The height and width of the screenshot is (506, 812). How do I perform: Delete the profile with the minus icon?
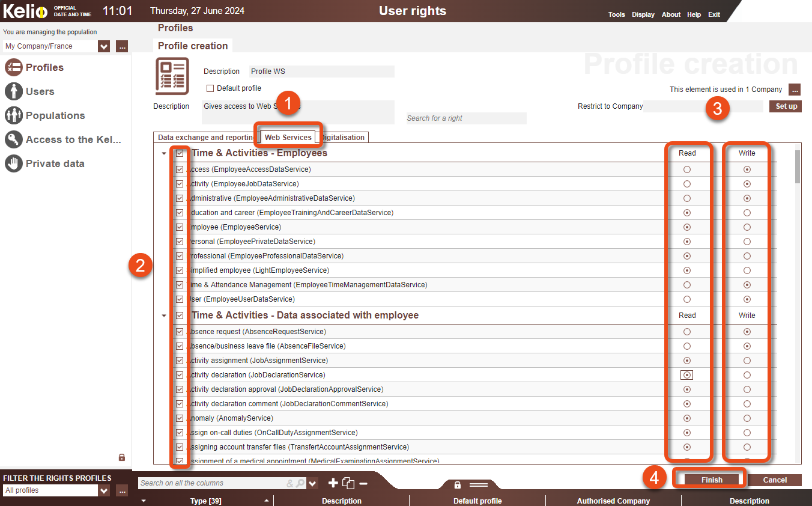(363, 483)
